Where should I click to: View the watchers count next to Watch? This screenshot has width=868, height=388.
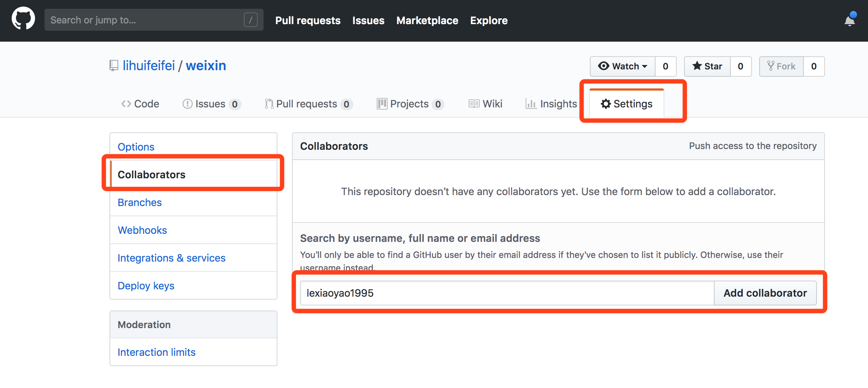[x=665, y=66]
